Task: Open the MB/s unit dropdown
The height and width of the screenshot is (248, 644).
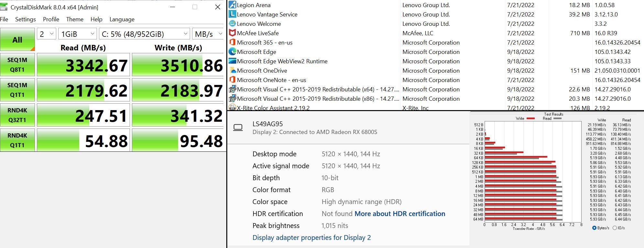Action: click(208, 34)
